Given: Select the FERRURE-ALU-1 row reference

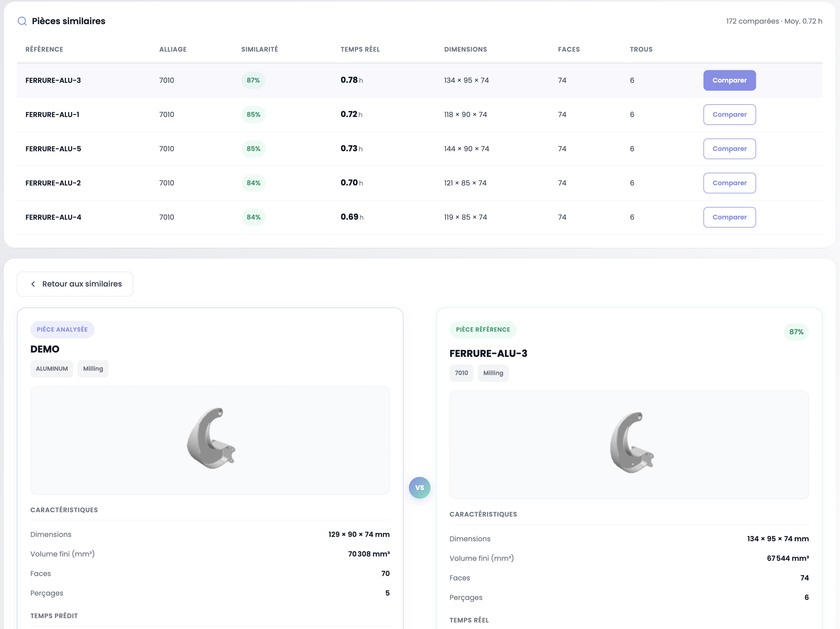Looking at the screenshot, I should coord(52,115).
